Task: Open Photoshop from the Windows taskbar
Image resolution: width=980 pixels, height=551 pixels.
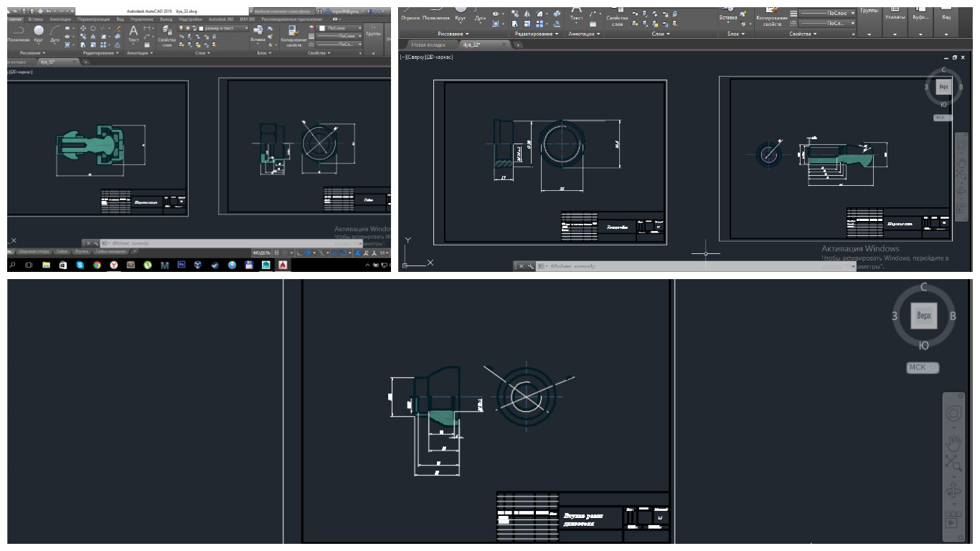Action: 182,265
